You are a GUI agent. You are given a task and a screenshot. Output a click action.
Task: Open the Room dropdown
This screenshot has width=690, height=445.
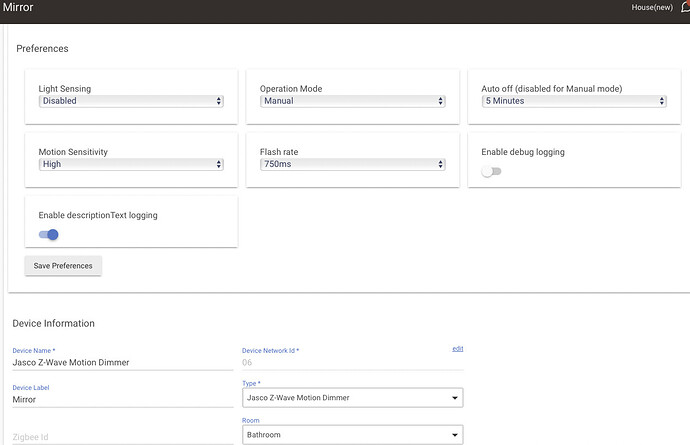coord(352,434)
